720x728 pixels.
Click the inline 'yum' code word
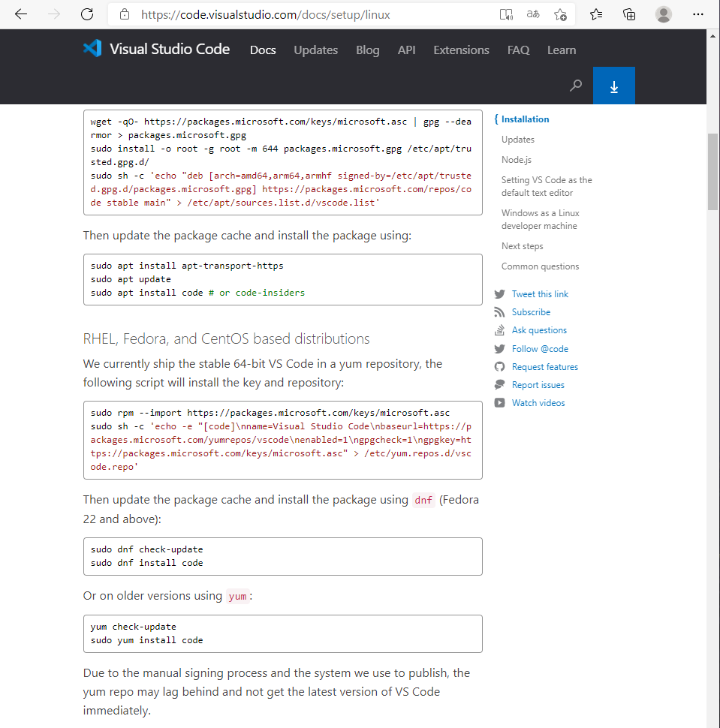[237, 596]
